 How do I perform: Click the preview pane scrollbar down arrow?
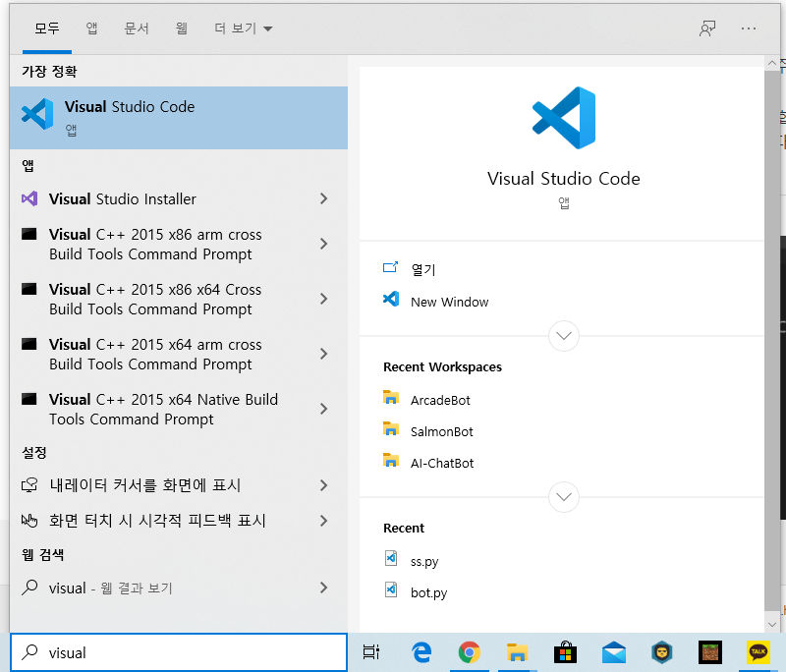coord(772,625)
